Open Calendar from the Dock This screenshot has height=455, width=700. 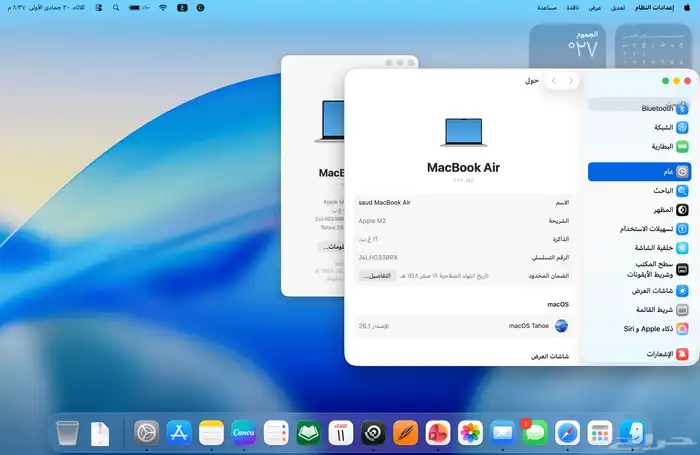[341, 433]
